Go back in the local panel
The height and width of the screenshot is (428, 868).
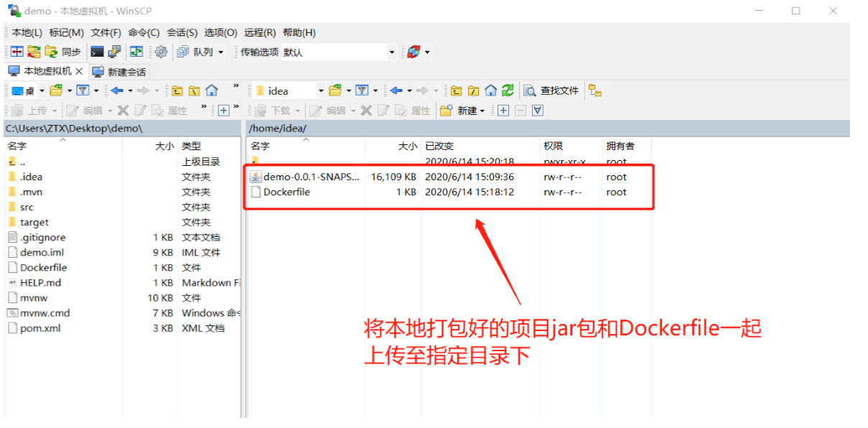click(x=118, y=90)
